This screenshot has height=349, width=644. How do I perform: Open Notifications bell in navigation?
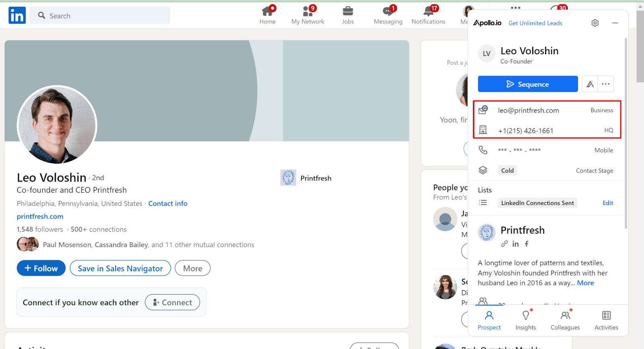click(428, 15)
